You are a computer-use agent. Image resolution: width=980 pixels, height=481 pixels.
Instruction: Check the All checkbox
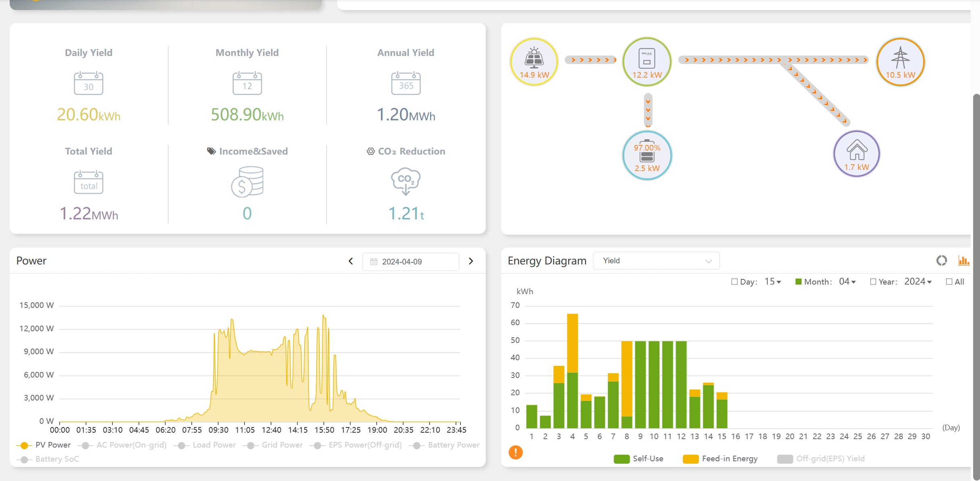click(x=949, y=282)
